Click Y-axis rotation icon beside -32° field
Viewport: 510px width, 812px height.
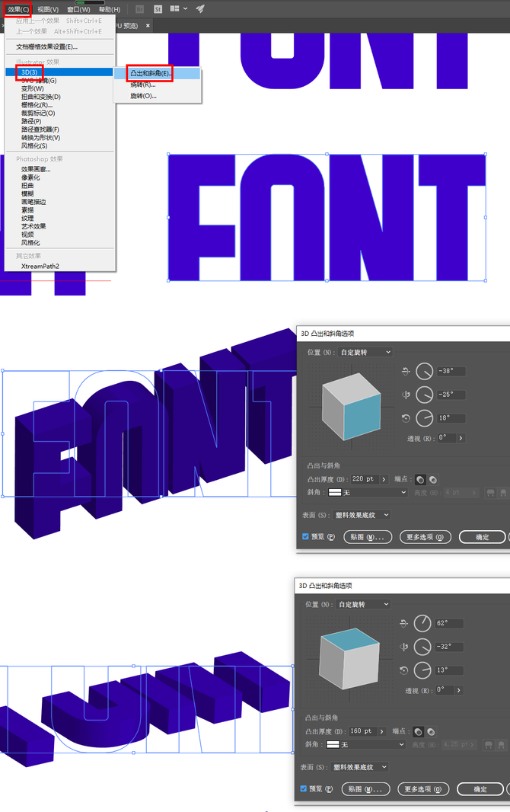[404, 646]
